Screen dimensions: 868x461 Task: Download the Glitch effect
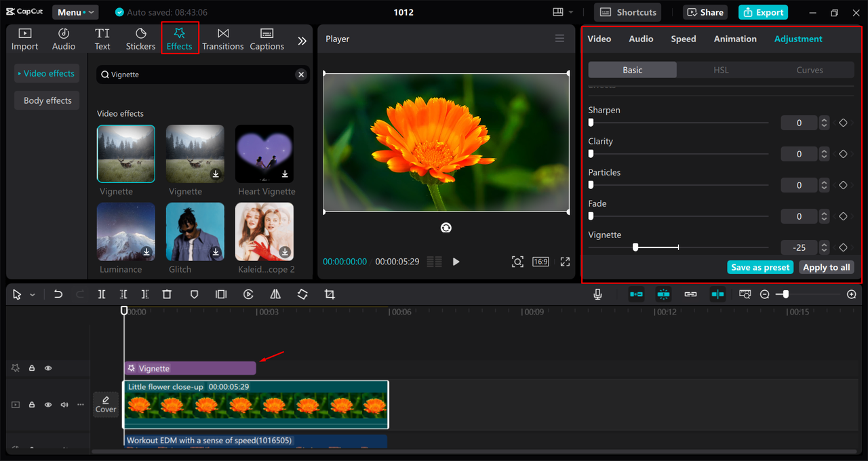click(216, 252)
